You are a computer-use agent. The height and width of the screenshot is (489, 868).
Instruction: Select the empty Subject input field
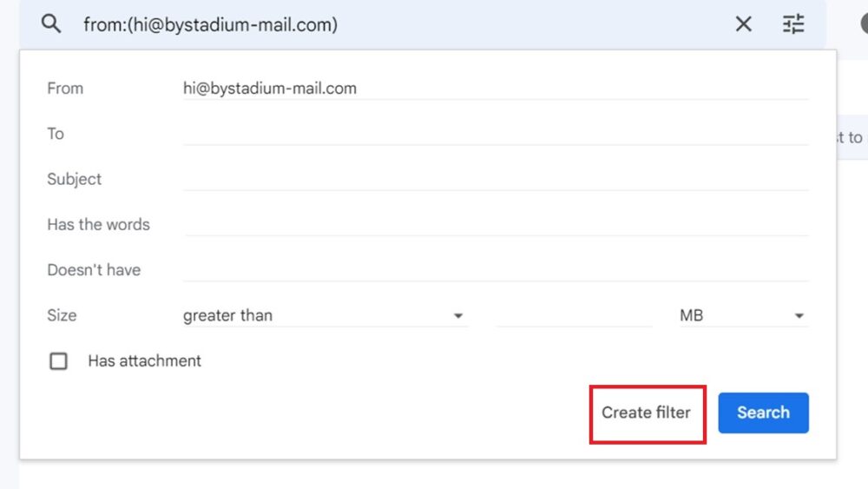coord(495,179)
